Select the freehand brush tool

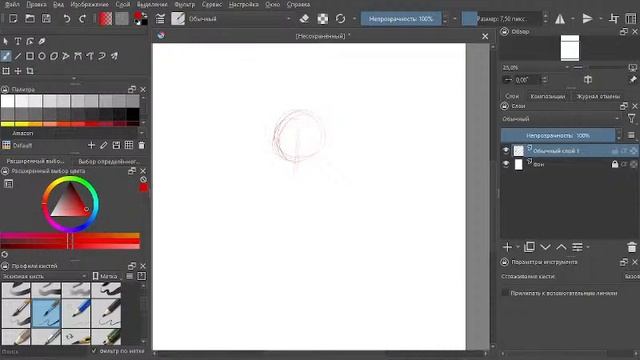click(x=6, y=56)
